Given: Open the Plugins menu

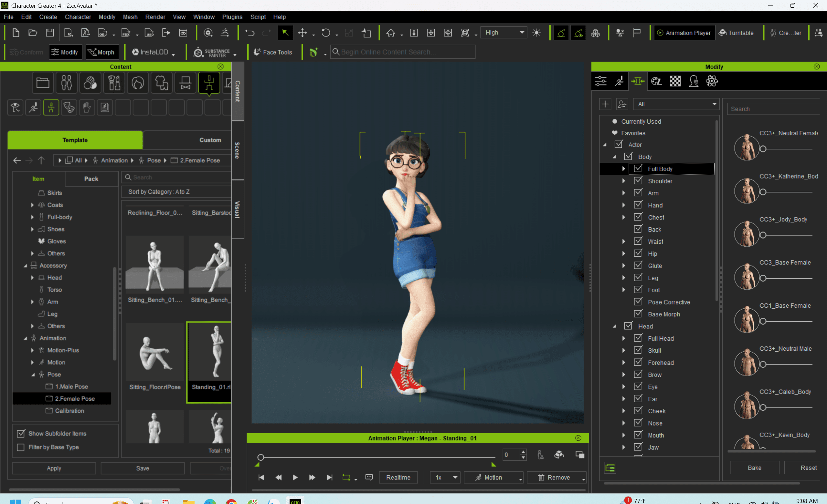Looking at the screenshot, I should point(232,17).
